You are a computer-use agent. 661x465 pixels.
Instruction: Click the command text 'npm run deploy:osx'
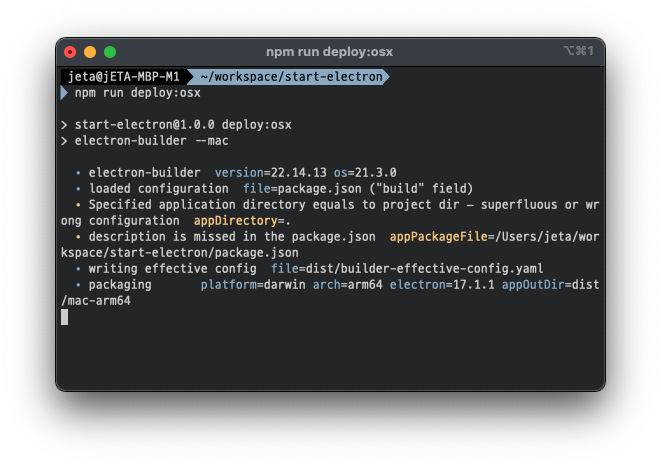[137, 93]
